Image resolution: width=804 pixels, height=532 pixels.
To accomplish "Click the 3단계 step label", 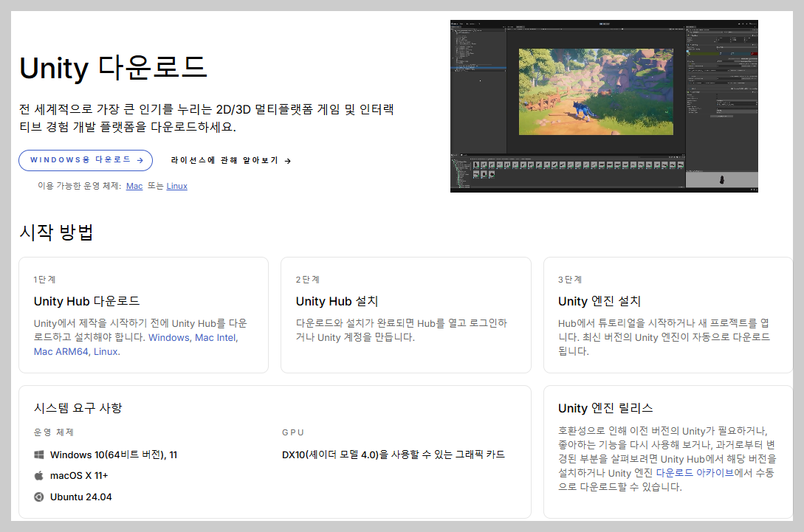I will [x=570, y=280].
